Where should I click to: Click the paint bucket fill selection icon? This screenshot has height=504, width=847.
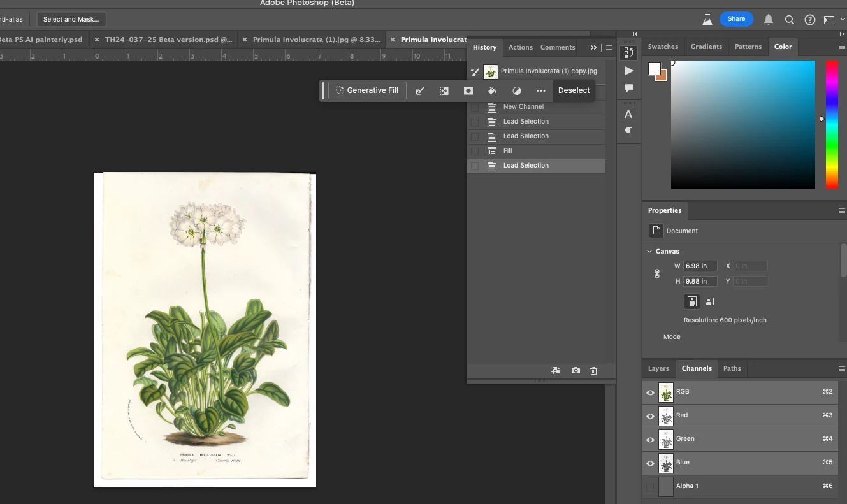(x=492, y=90)
